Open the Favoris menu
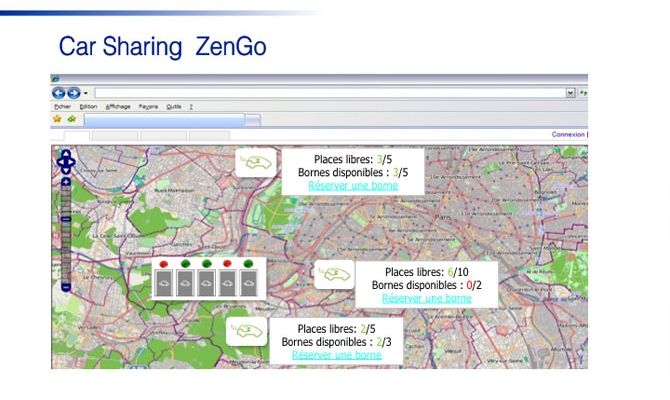This screenshot has width=670, height=400. tap(148, 106)
